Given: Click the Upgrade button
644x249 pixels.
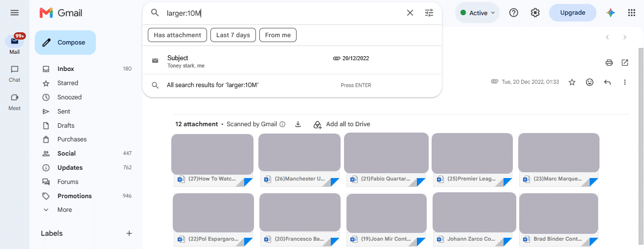Looking at the screenshot, I should pyautogui.click(x=573, y=13).
